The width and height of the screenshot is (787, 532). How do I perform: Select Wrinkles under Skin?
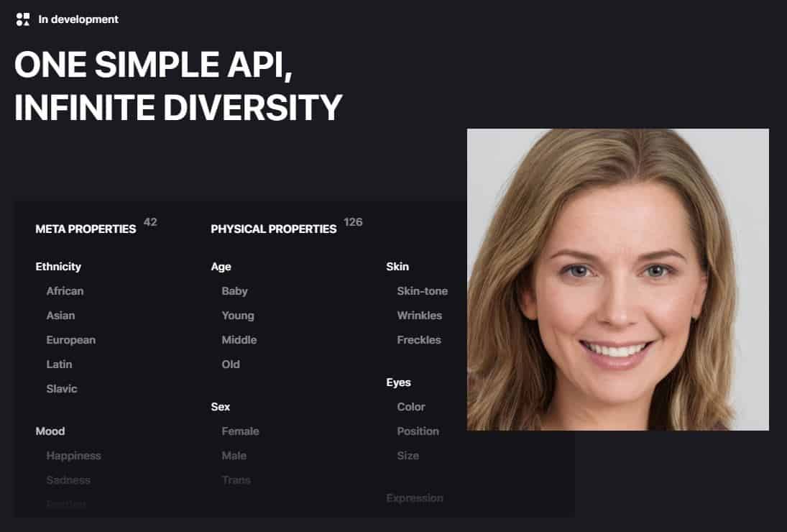[x=419, y=316]
